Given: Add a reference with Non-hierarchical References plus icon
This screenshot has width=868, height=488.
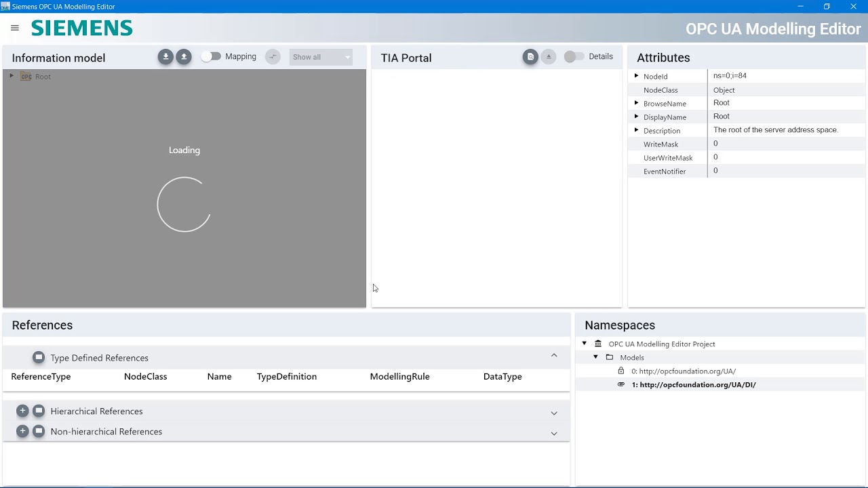Looking at the screenshot, I should tap(22, 431).
